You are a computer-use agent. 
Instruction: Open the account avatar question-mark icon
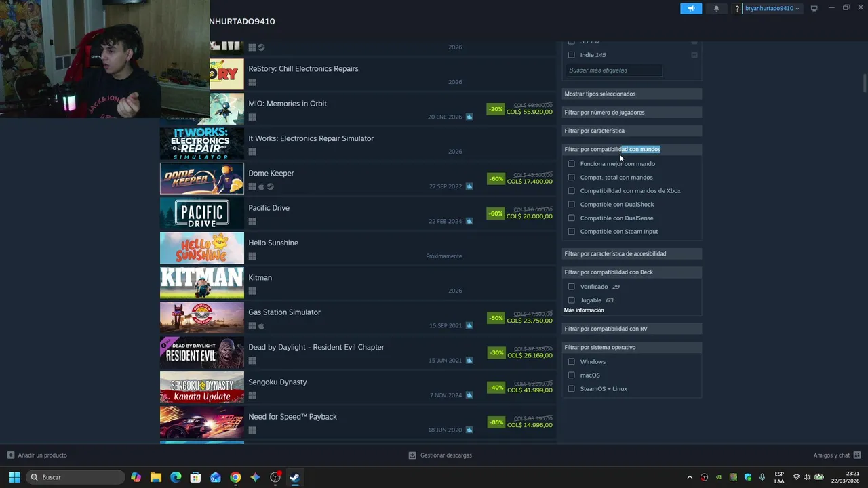pos(737,8)
